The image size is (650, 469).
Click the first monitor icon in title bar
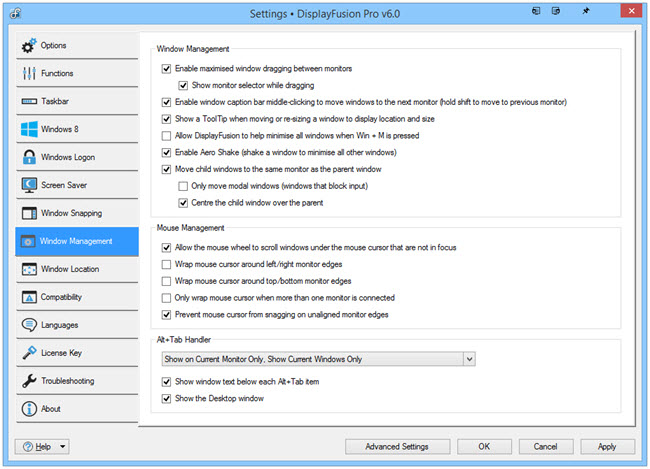click(x=536, y=11)
